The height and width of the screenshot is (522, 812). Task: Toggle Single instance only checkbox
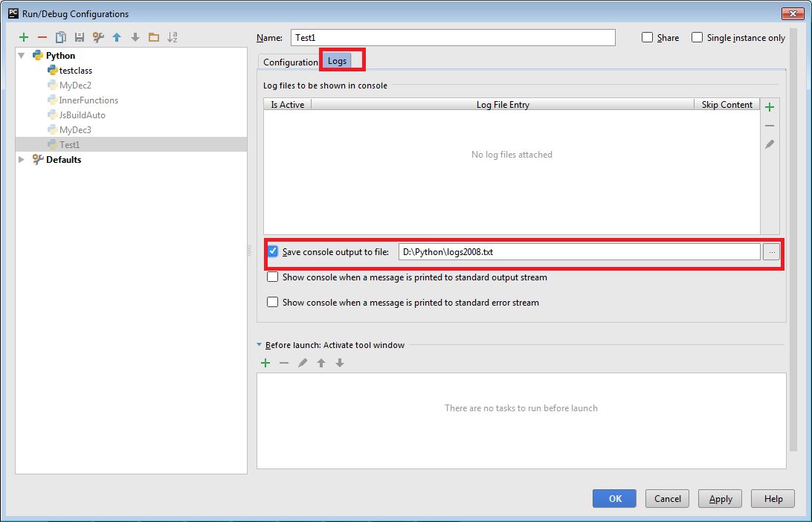pyautogui.click(x=697, y=37)
